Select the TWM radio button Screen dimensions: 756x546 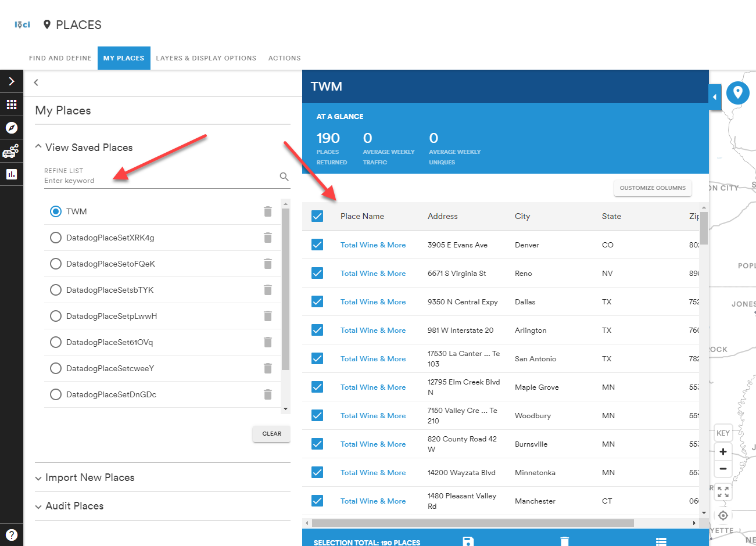pos(56,211)
